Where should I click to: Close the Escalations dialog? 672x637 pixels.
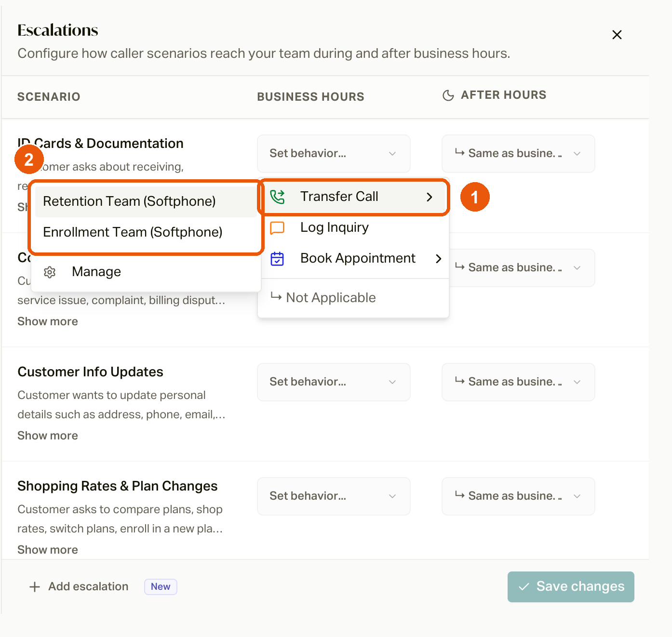[x=617, y=35]
